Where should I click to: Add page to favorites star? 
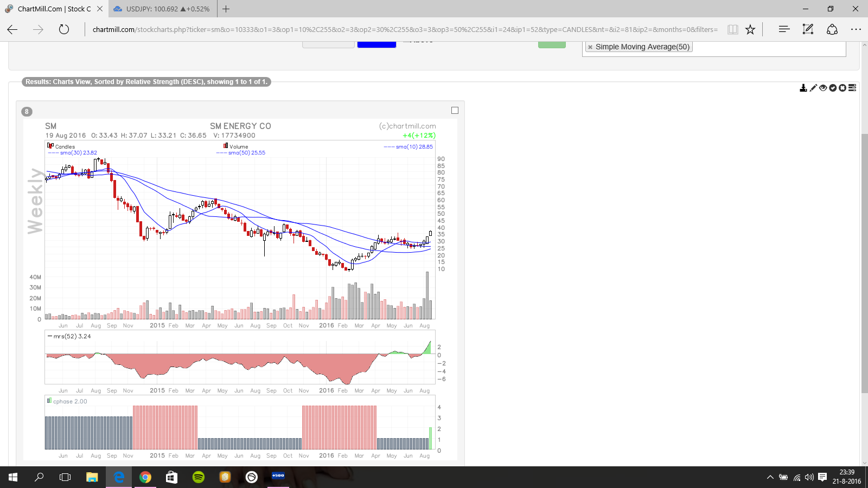click(x=750, y=29)
